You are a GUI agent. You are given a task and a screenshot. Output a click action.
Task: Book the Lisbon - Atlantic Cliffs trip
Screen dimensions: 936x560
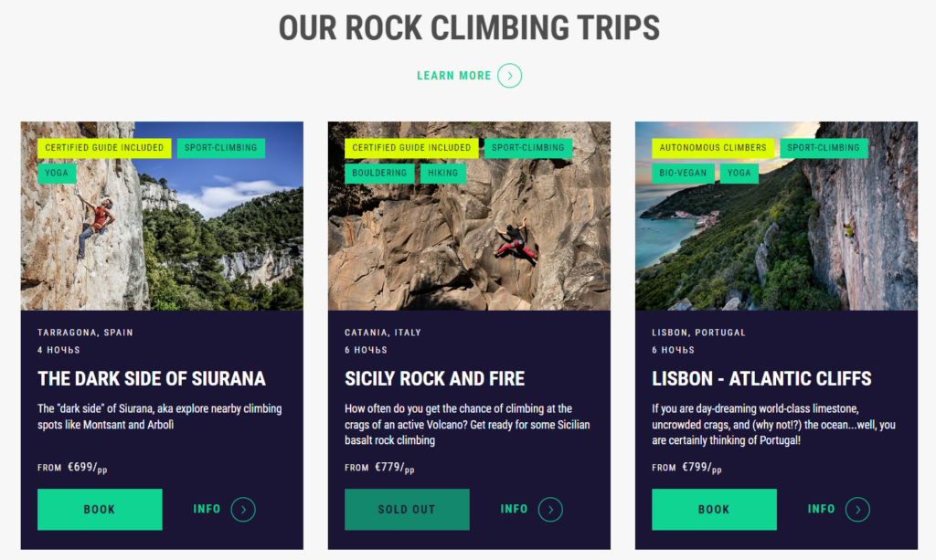coord(714,510)
